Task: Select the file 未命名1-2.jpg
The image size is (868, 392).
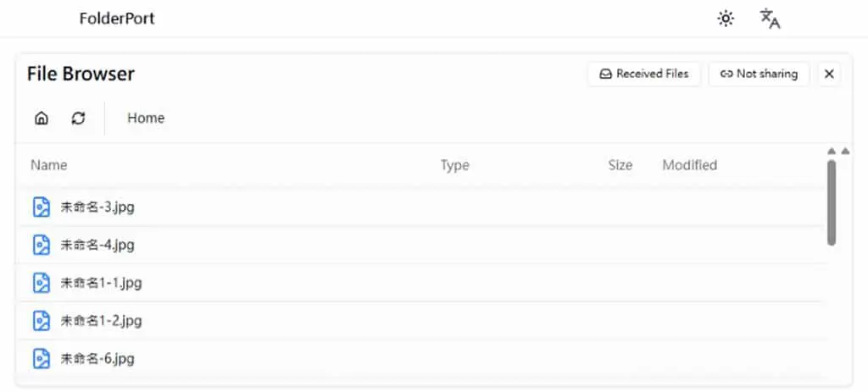Action: 422,321
